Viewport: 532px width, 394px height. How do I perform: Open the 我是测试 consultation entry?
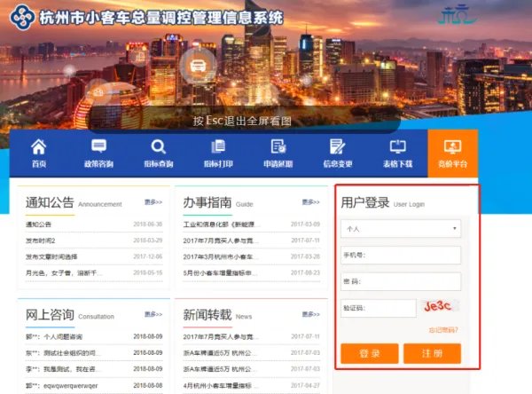(x=94, y=369)
